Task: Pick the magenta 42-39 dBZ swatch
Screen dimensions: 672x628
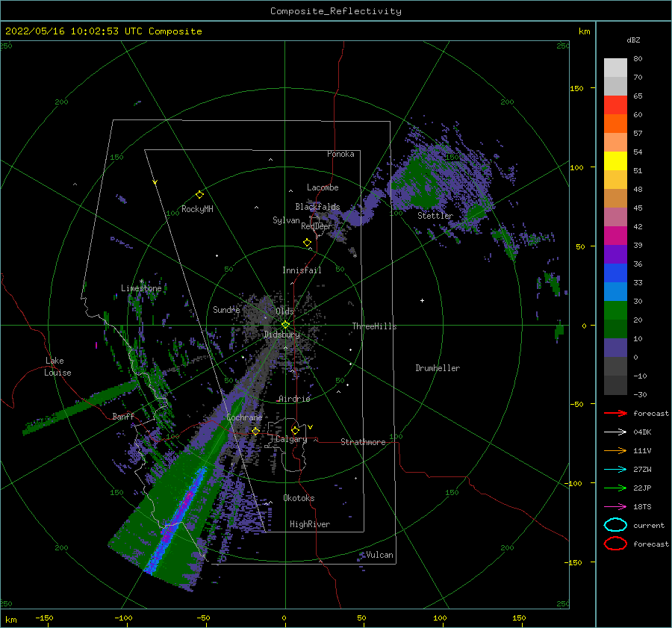Action: click(615, 236)
